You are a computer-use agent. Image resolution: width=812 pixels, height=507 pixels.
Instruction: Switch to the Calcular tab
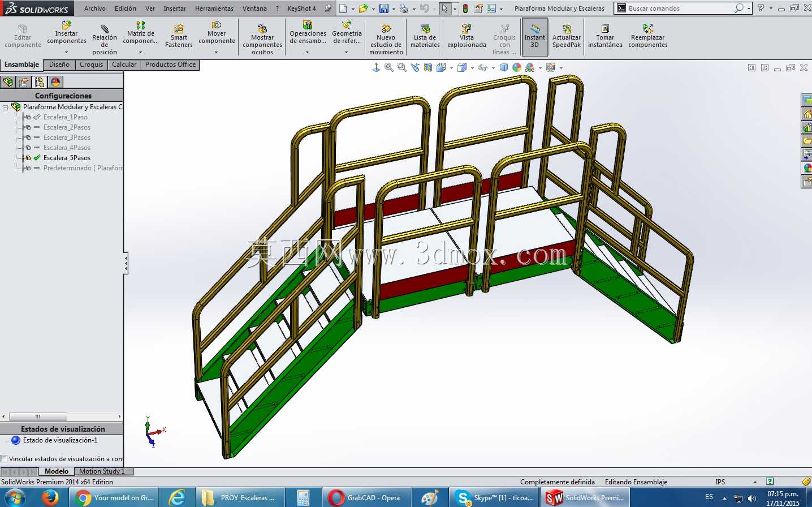coord(124,65)
